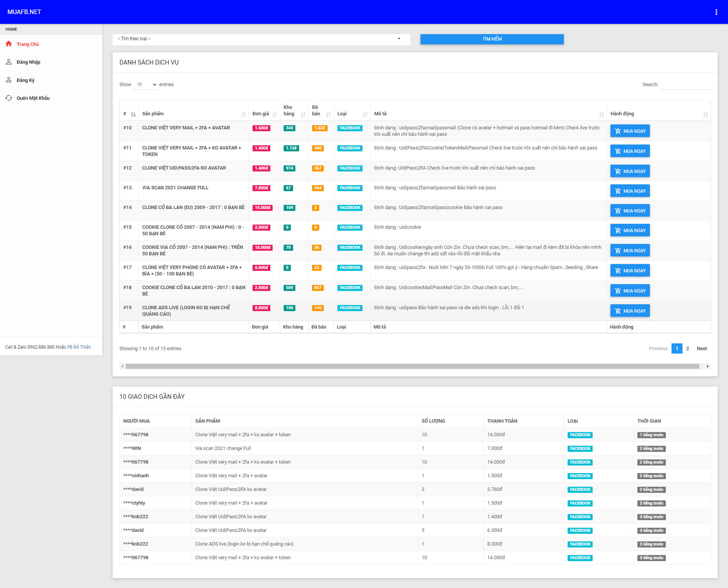728x588 pixels.
Task: Open the FB Đỗ Thiện link
Action: (x=79, y=347)
